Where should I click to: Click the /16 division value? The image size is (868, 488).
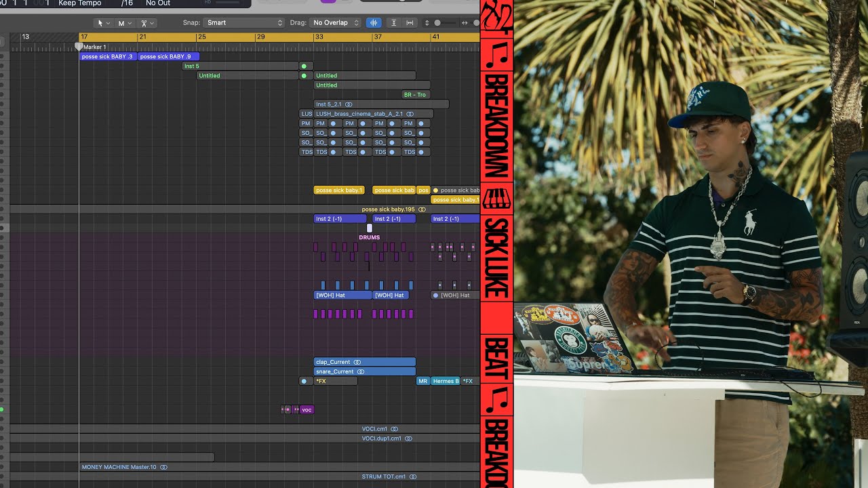pos(127,3)
